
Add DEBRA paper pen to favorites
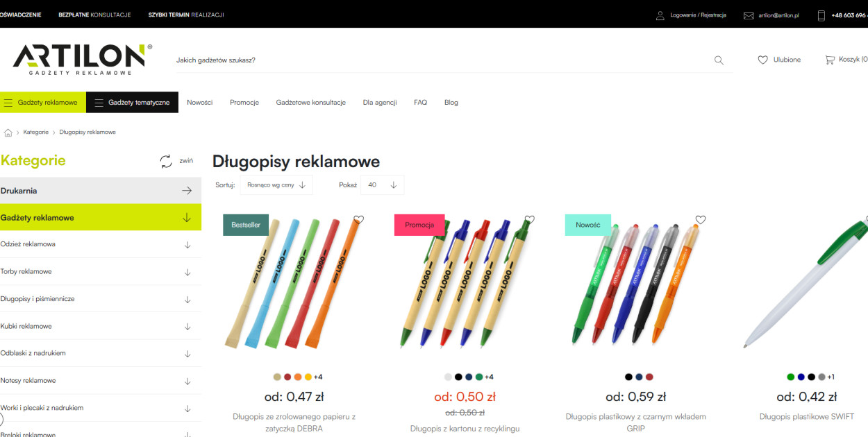click(358, 220)
